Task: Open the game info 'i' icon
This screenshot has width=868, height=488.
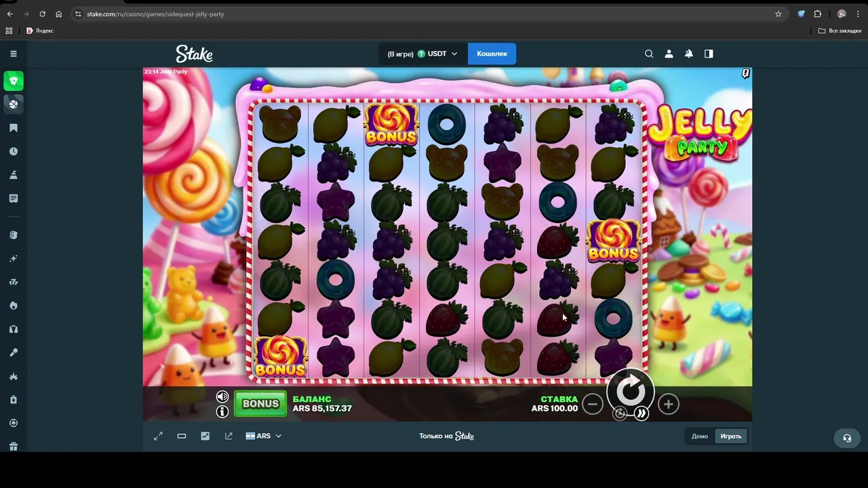Action: pos(222,411)
